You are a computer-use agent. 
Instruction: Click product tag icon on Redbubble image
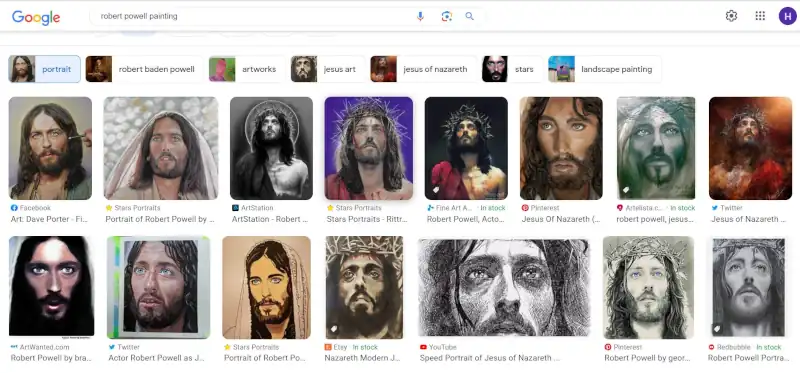(x=717, y=329)
